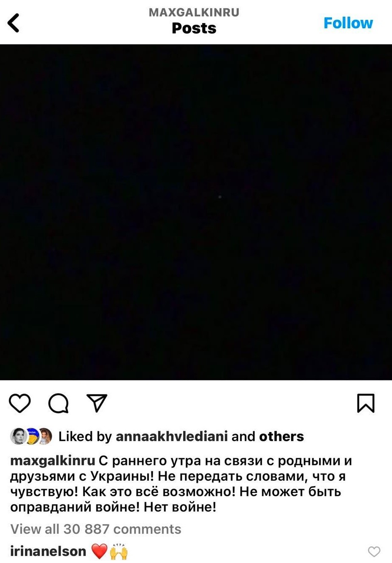
Task: Tap the first liker avatar thumbnail
Action: (x=19, y=436)
